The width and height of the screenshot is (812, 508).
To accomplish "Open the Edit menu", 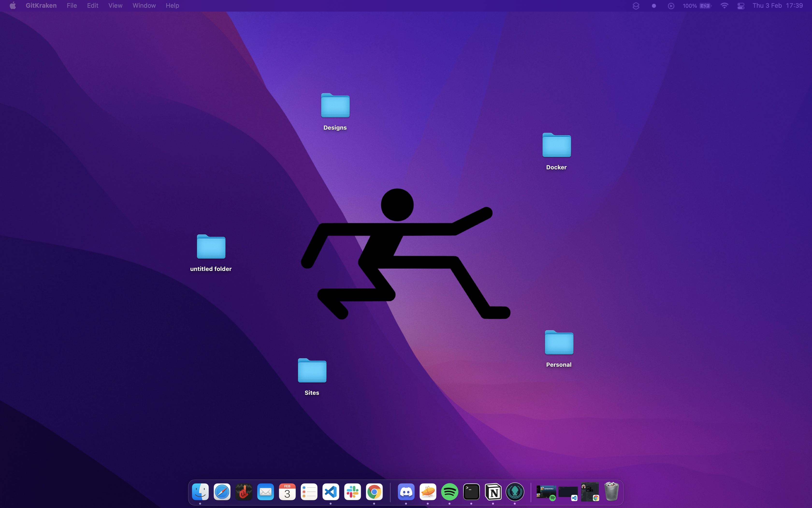I will [x=93, y=6].
